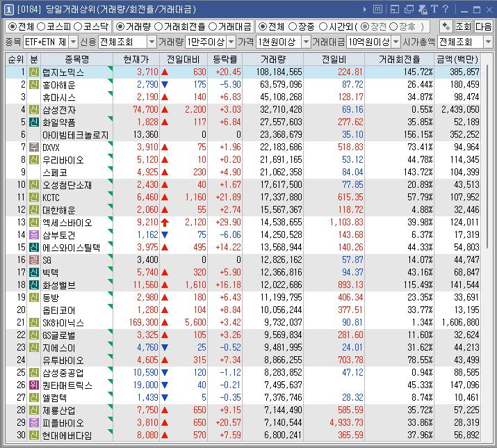This screenshot has height=448, width=497.
Task: Toggle the pin-lock icon in title bar
Action: pyautogui.click(x=423, y=10)
